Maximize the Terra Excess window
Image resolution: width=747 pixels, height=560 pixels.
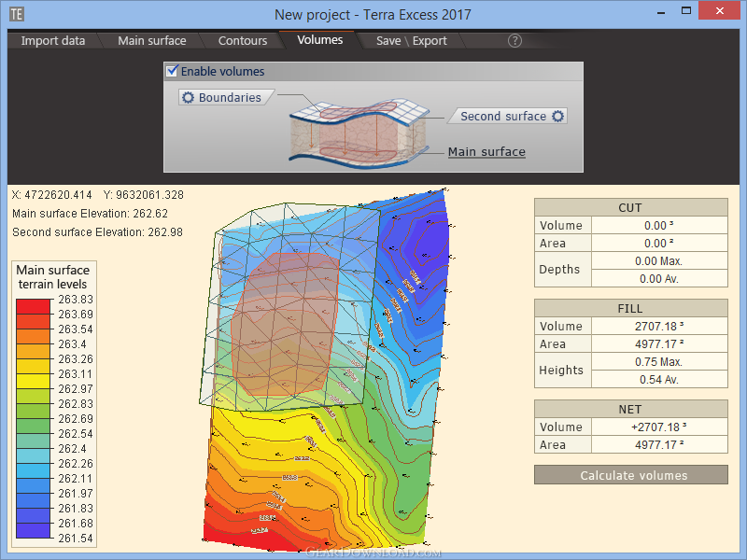[686, 11]
